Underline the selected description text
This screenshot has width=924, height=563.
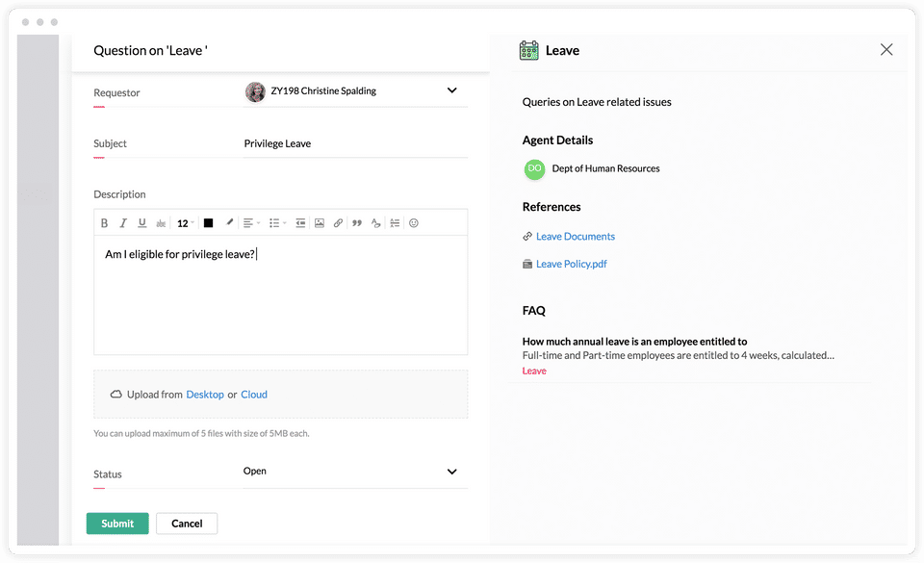click(x=142, y=223)
